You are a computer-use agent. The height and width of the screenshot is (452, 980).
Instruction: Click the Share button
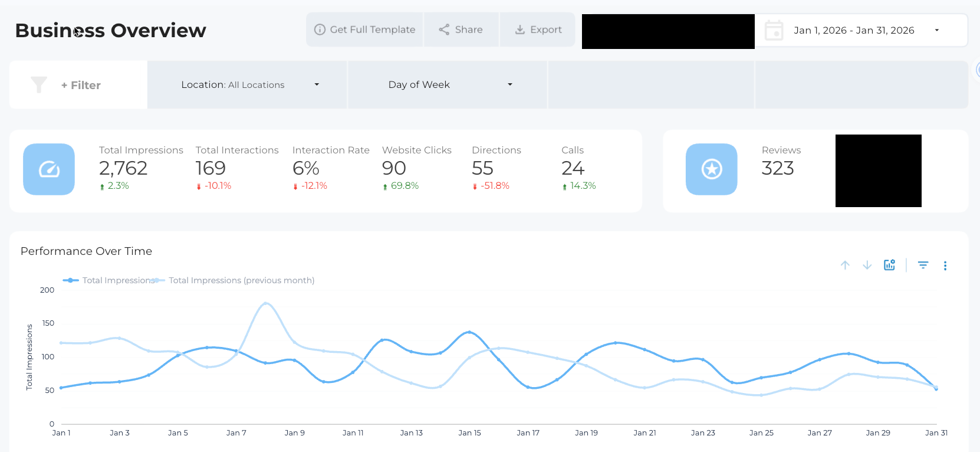tap(461, 30)
